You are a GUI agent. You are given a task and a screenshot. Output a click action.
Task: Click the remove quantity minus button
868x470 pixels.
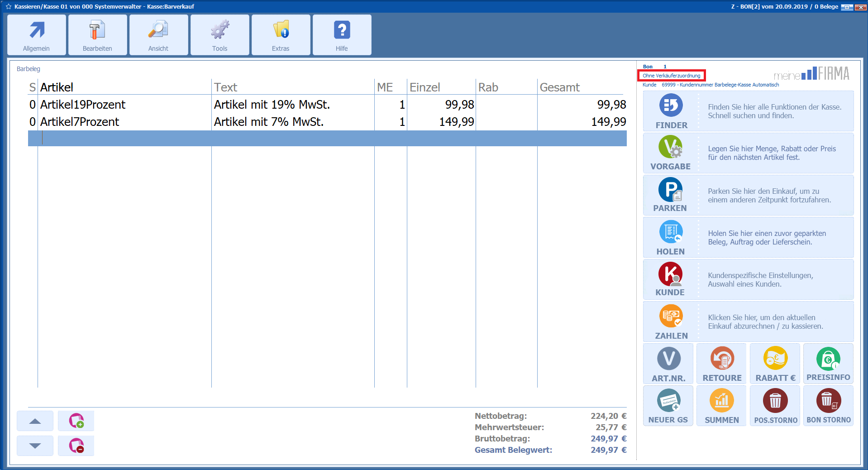(x=76, y=446)
